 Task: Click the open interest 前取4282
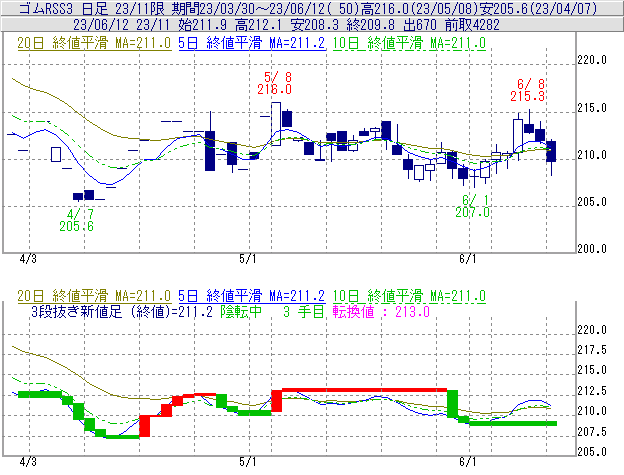472,25
